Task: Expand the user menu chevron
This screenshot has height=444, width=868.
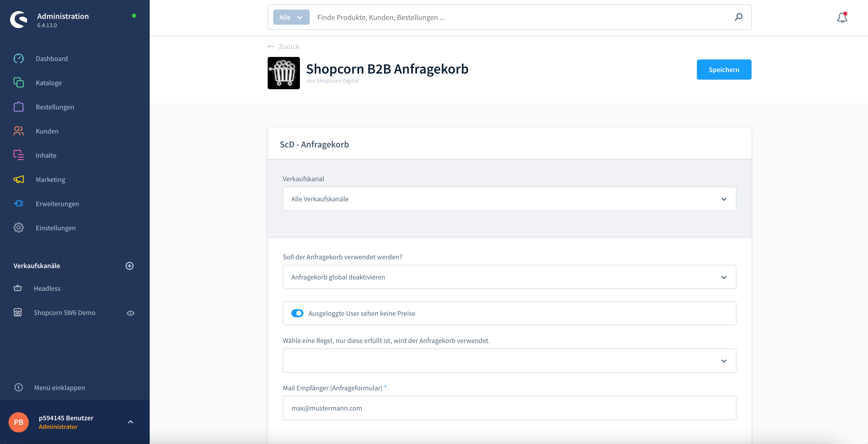Action: pyautogui.click(x=130, y=422)
